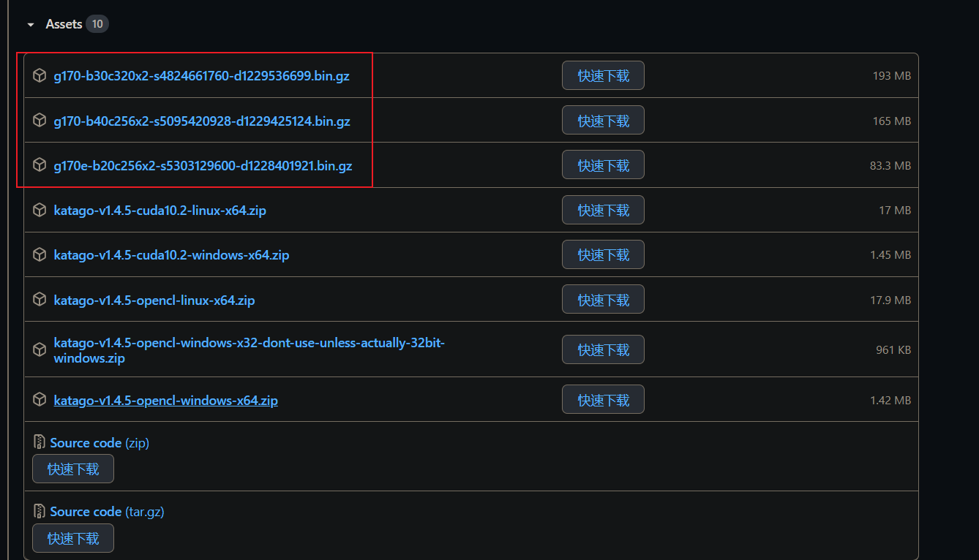Open Source code (zip) link
979x560 pixels.
100,442
